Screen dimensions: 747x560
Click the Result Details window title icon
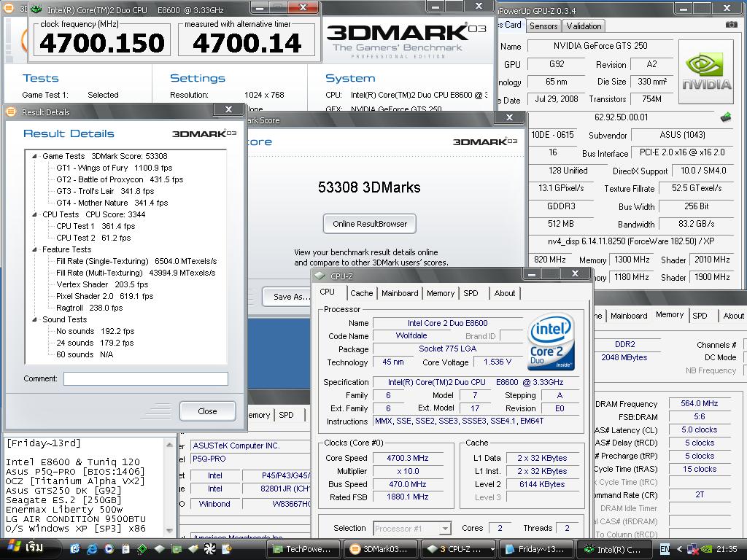click(10, 112)
